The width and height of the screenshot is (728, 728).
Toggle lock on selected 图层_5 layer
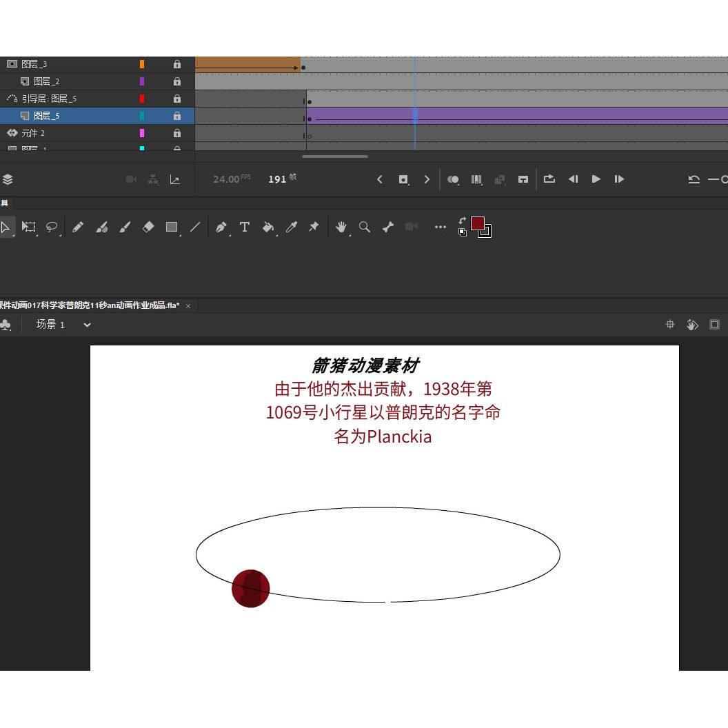[177, 116]
